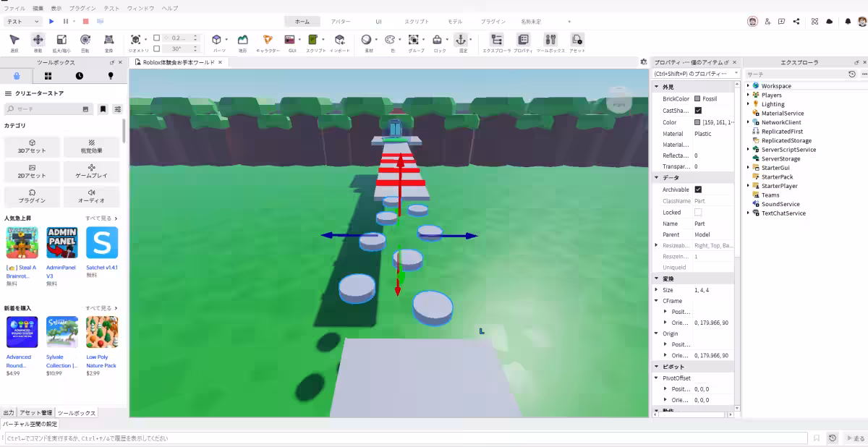
Task: Switch to the アバター ribbon tab
Action: pos(341,22)
